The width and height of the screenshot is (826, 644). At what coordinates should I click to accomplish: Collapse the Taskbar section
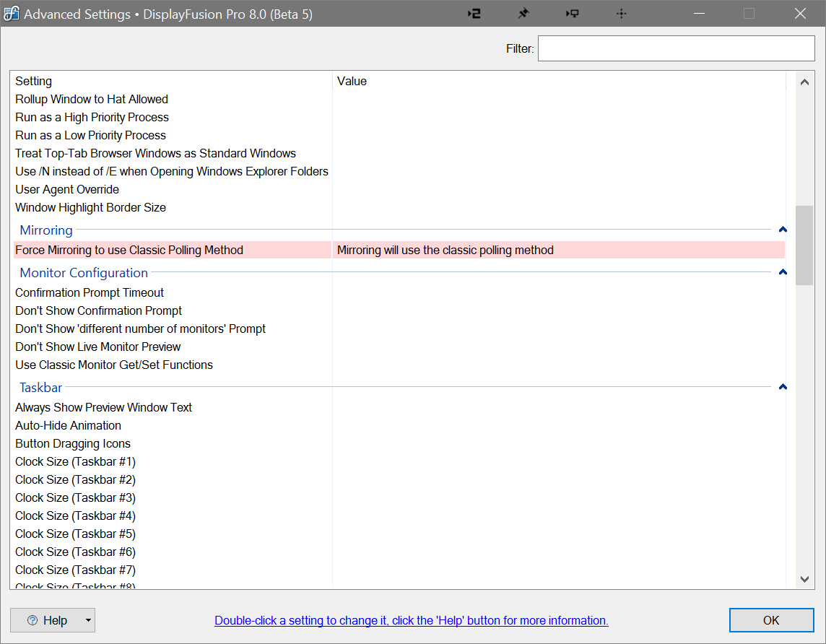coord(783,388)
